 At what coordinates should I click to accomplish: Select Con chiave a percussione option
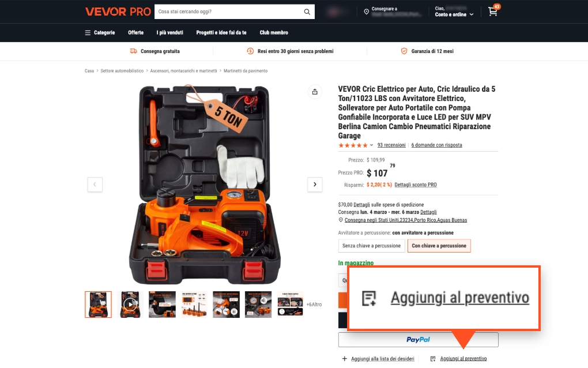[x=439, y=246]
